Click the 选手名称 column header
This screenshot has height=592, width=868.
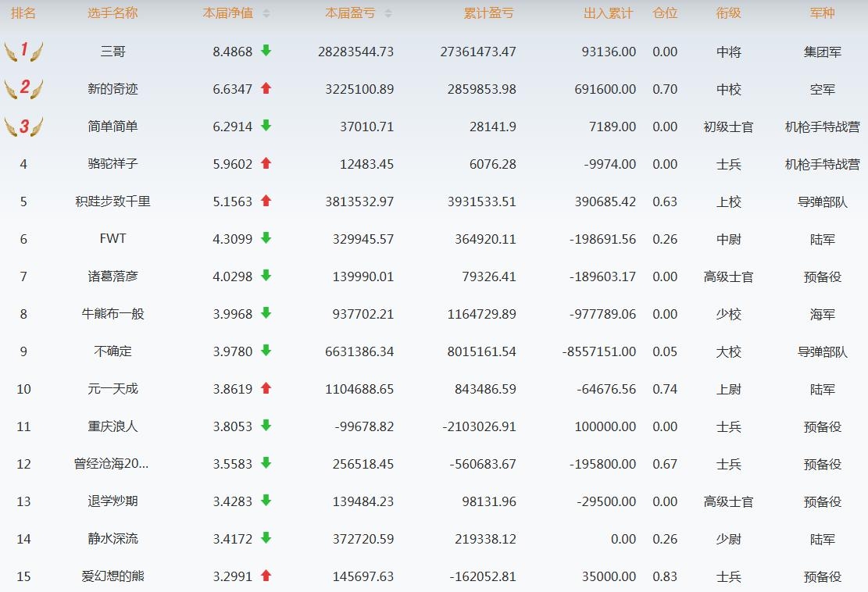click(113, 13)
